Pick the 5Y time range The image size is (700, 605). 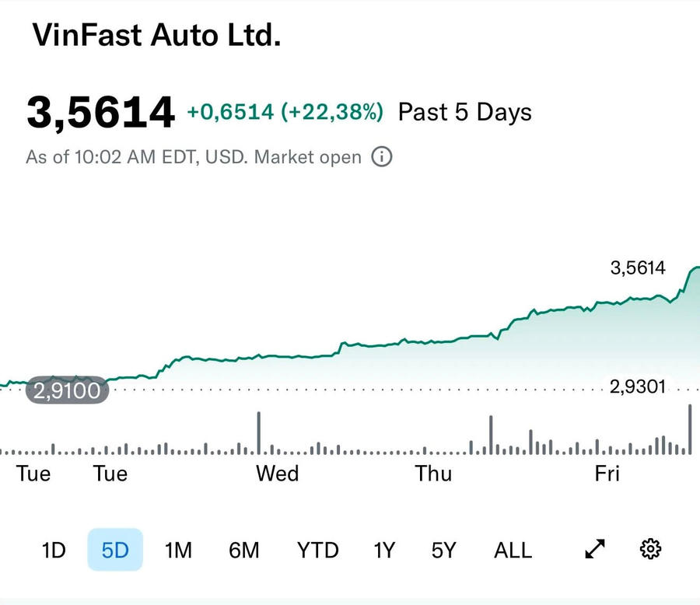pos(443,551)
